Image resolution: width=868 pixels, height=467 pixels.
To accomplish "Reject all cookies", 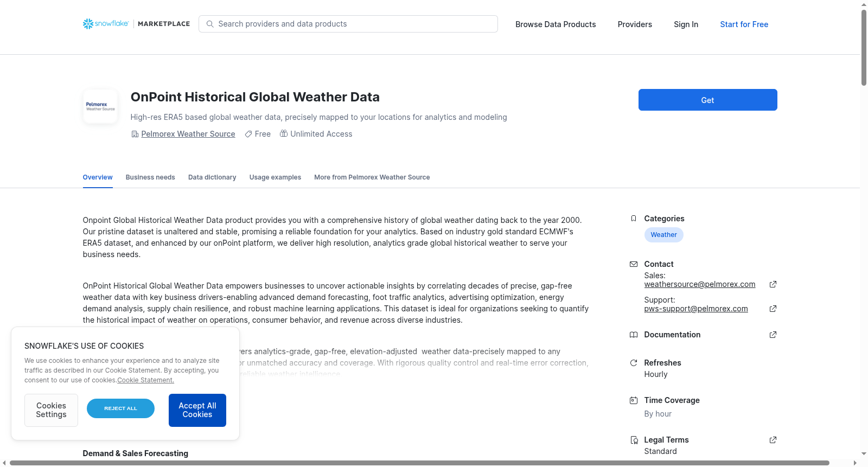I will (120, 408).
